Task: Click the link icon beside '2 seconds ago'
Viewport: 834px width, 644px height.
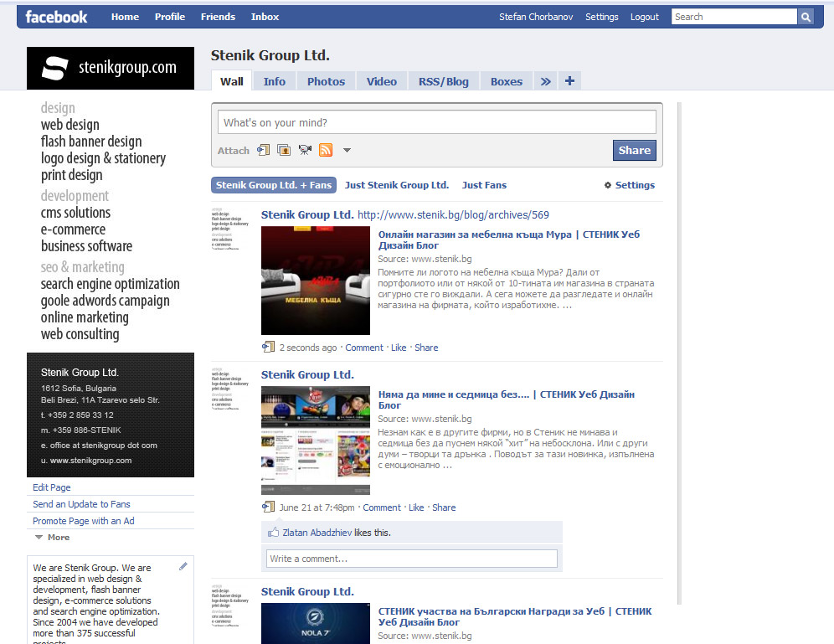Action: point(269,348)
